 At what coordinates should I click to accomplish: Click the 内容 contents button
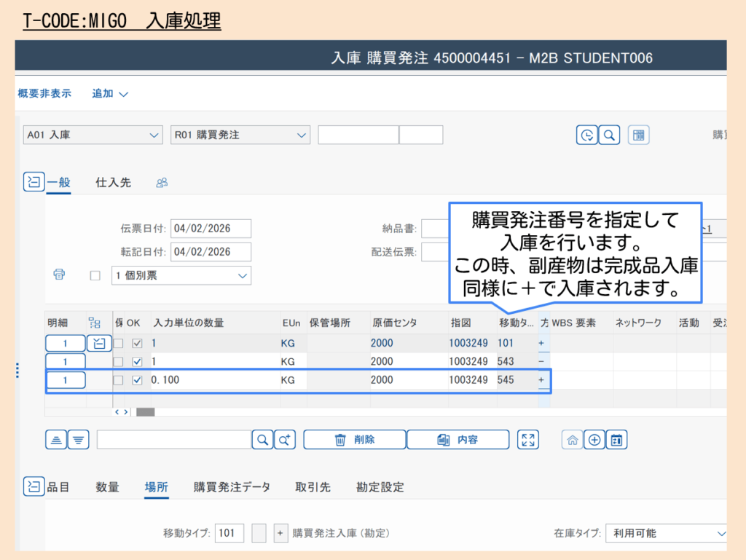(x=458, y=440)
